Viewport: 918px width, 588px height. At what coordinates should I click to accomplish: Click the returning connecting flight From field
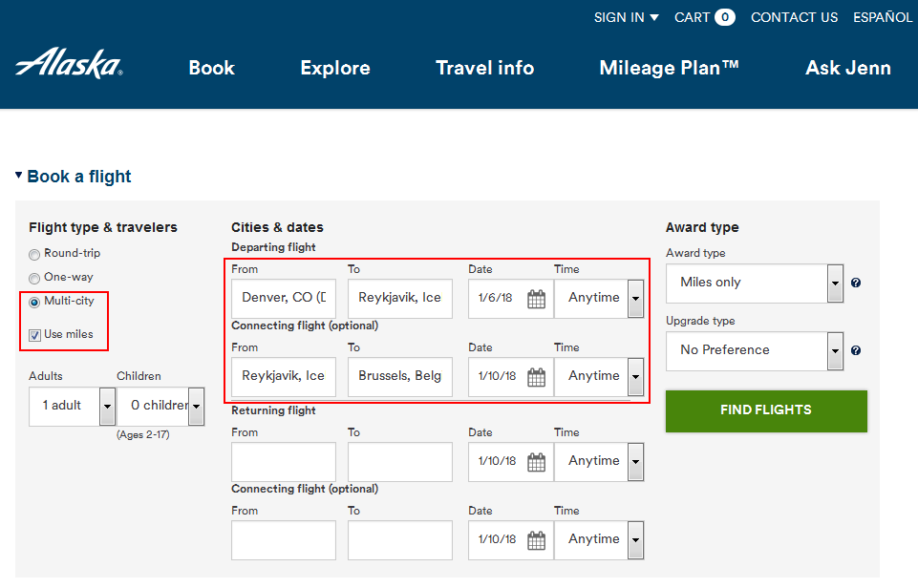[284, 540]
